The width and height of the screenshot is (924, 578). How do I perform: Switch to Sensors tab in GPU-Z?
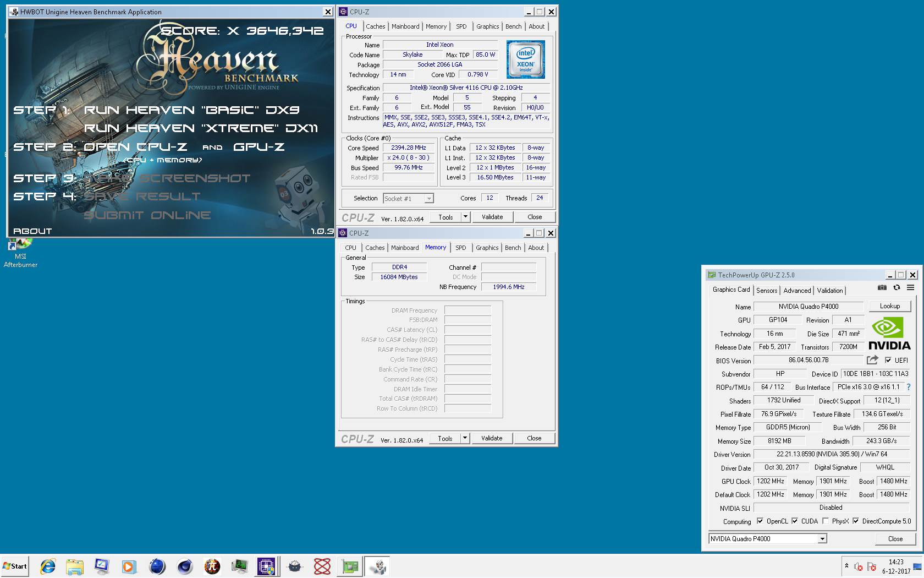[x=767, y=291]
